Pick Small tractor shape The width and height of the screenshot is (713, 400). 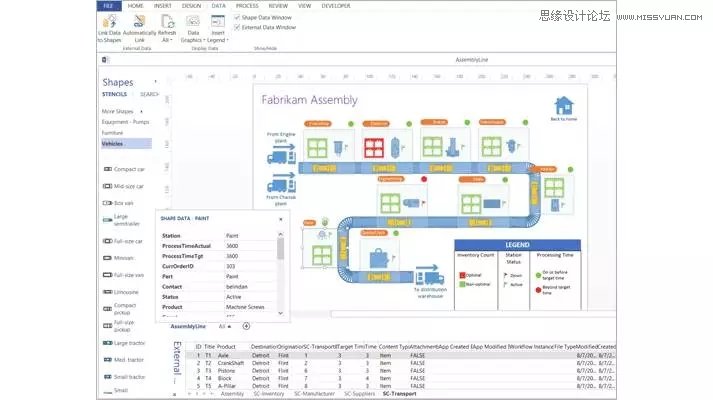coord(124,377)
